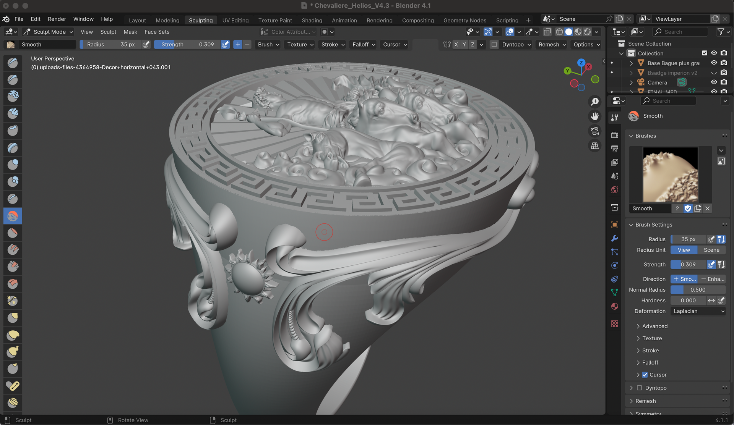Switch to orthographic grid view icon

coord(594,147)
